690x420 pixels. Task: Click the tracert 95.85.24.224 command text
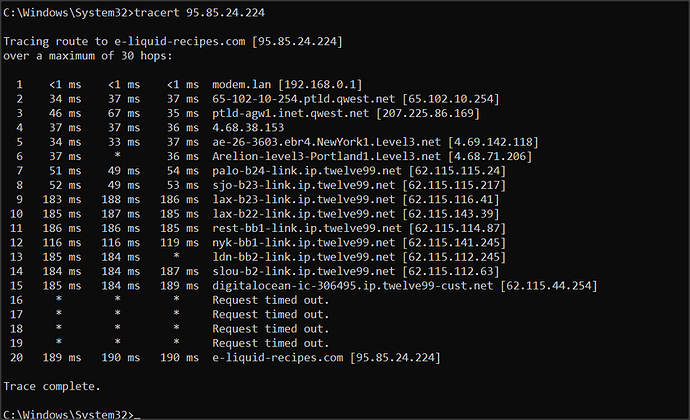(199, 13)
